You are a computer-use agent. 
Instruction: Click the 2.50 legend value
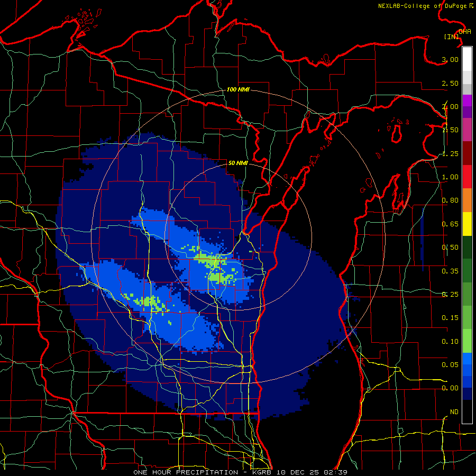pyautogui.click(x=450, y=83)
